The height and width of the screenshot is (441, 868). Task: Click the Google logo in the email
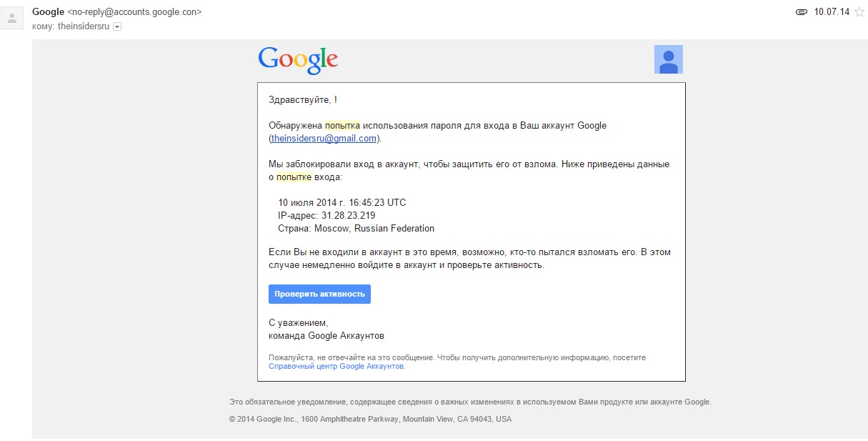point(298,60)
